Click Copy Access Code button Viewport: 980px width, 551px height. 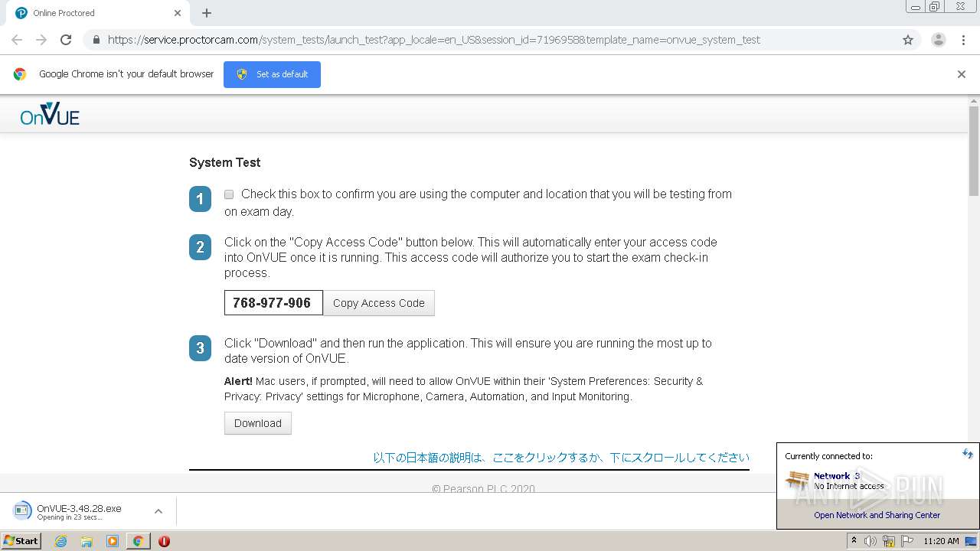379,303
